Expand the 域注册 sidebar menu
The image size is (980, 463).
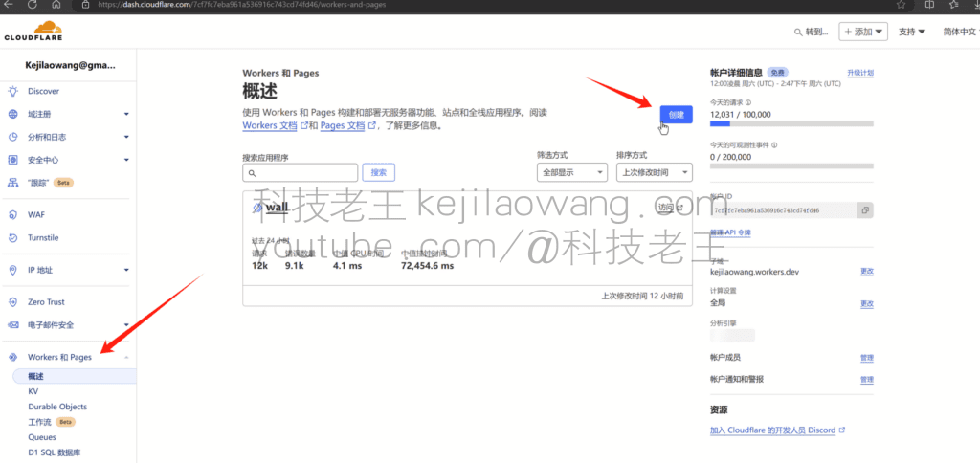click(125, 114)
